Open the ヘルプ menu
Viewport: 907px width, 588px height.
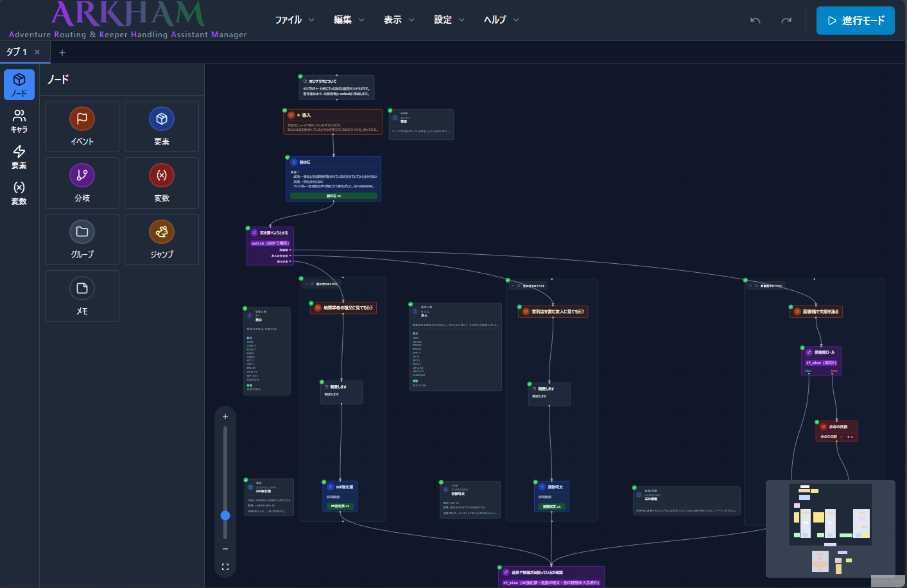501,20
